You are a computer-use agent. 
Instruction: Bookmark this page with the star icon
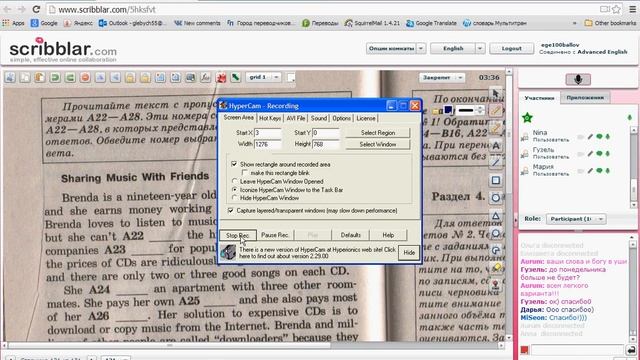pos(616,9)
